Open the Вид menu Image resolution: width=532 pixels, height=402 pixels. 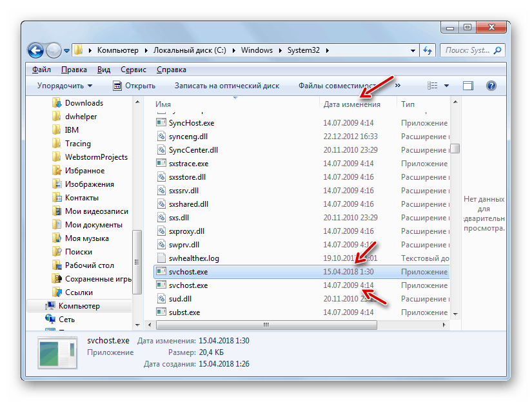point(104,69)
